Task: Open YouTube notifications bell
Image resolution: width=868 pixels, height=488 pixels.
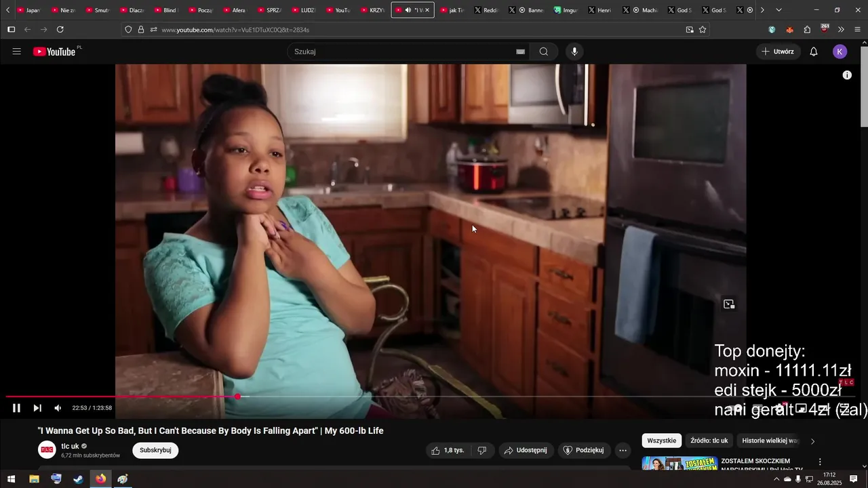Action: (x=814, y=52)
